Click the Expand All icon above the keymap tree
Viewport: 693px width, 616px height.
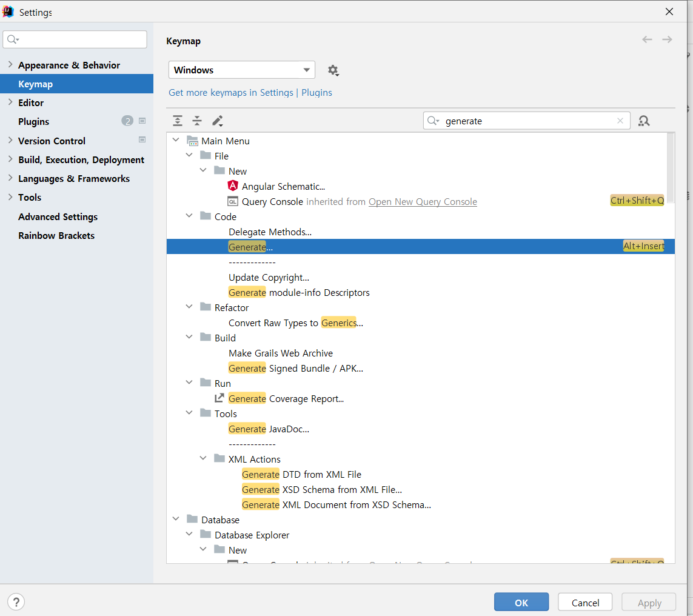click(177, 121)
